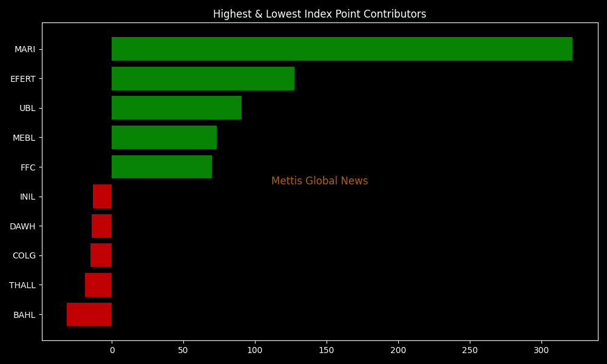The width and height of the screenshot is (607, 364).
Task: Select the 300 x-axis tick label
Action: (541, 350)
